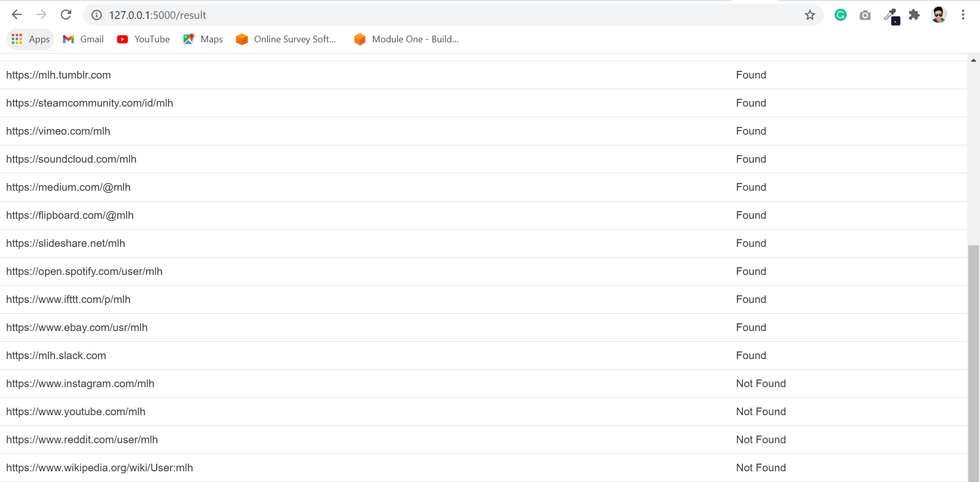The width and height of the screenshot is (980, 482).
Task: Click the Found status in steamcommunity row
Action: [751, 103]
